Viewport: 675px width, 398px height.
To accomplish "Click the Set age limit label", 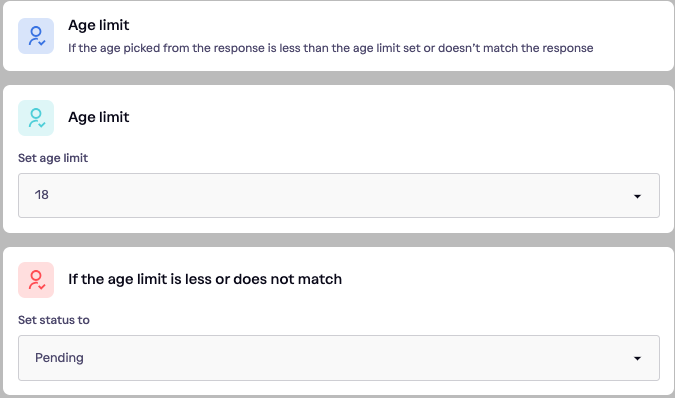I will [x=53, y=158].
